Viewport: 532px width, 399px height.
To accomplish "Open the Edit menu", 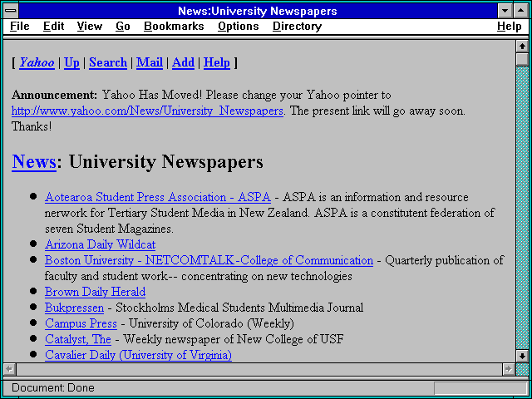I will [53, 27].
